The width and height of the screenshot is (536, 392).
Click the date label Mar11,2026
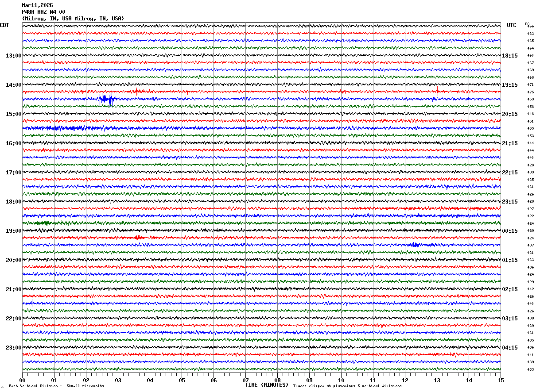(37, 5)
